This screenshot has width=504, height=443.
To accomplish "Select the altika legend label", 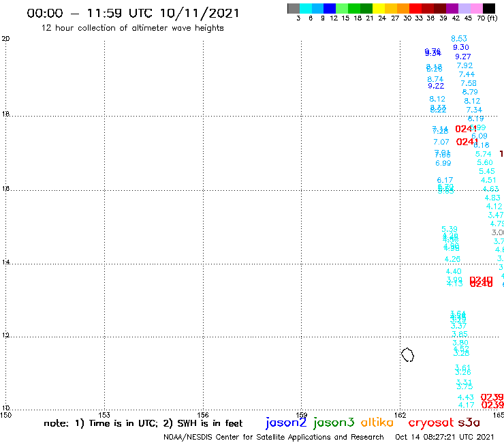I will 377,423.
